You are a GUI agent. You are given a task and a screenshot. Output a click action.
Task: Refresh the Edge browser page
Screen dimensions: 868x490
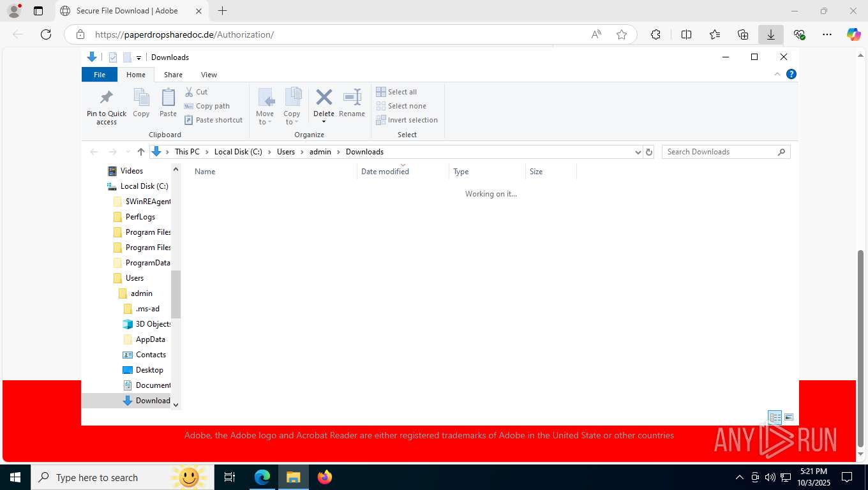46,34
